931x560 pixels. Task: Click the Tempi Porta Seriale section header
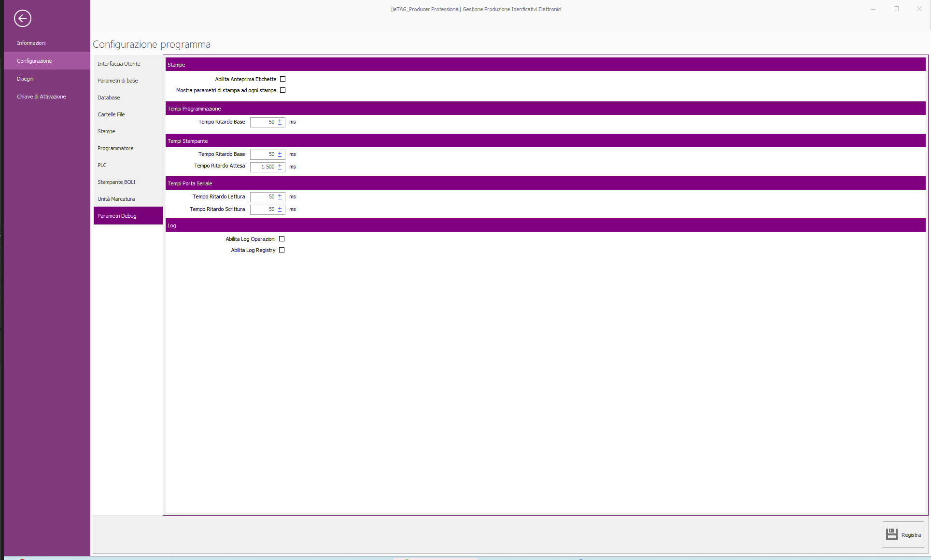545,183
